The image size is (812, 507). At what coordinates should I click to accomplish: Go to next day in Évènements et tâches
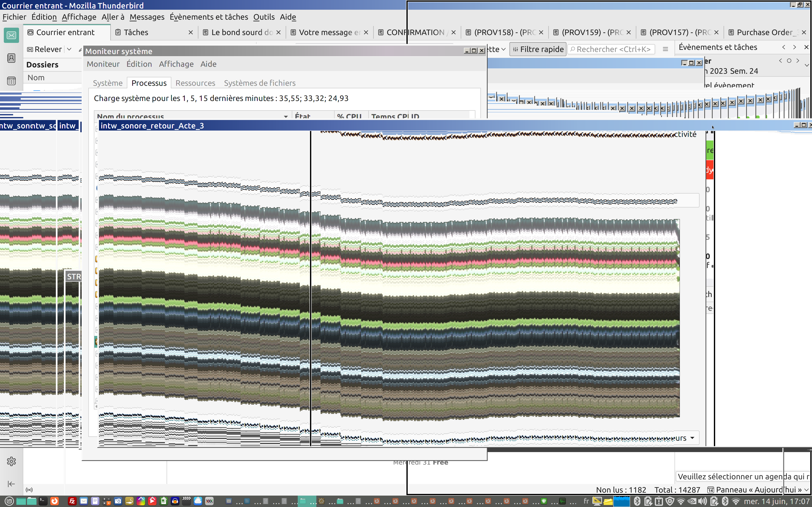798,61
